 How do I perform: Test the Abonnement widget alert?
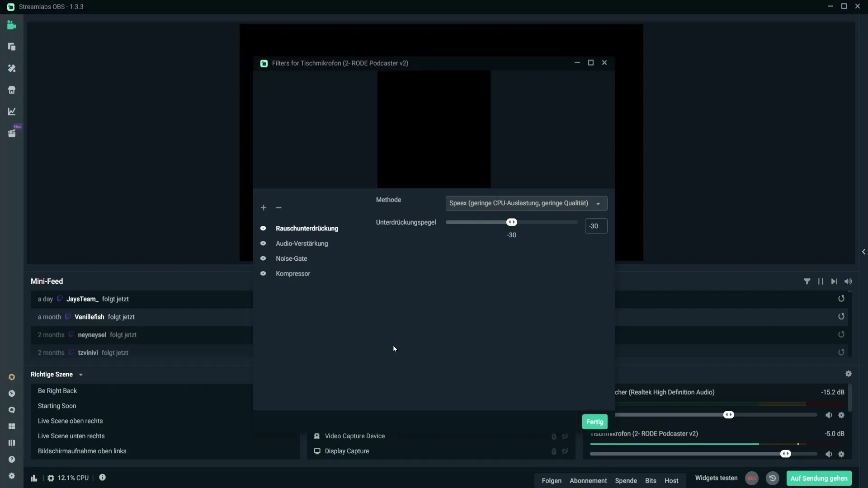[588, 481]
